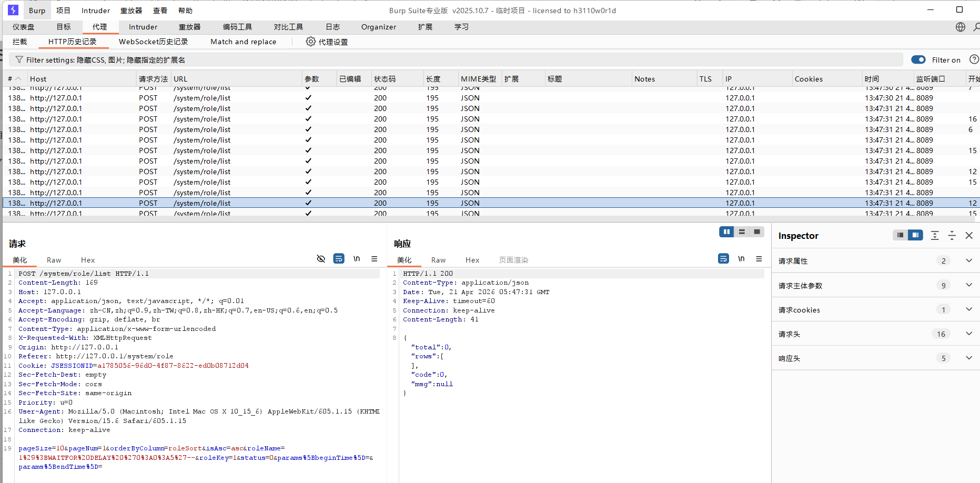This screenshot has height=483, width=980.
Task: Open the 查看 menu
Action: pos(160,11)
